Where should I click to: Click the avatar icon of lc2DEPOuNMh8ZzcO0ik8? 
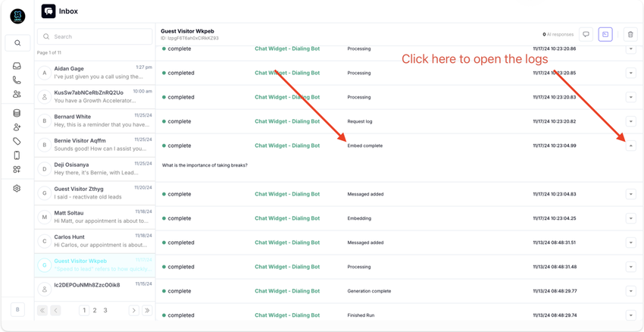45,289
